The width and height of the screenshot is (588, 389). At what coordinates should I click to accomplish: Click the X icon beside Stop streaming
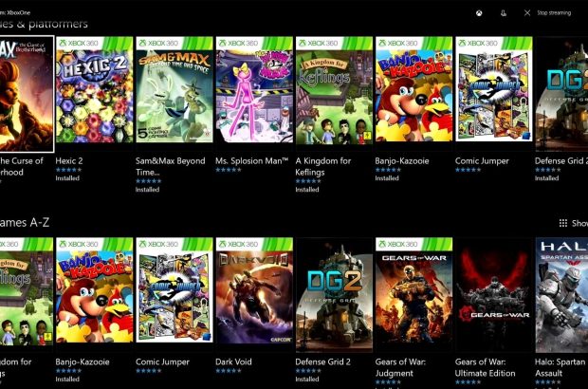click(527, 12)
